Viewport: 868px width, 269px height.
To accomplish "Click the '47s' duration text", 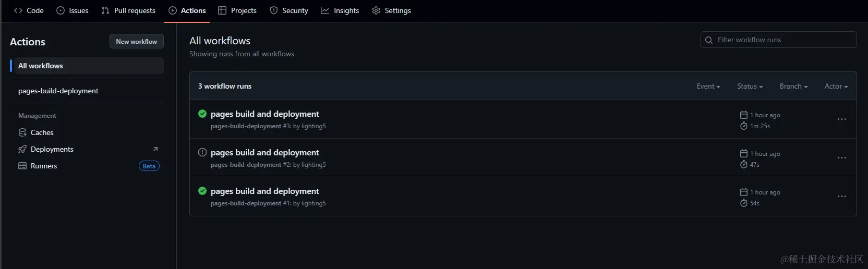I will (x=755, y=165).
